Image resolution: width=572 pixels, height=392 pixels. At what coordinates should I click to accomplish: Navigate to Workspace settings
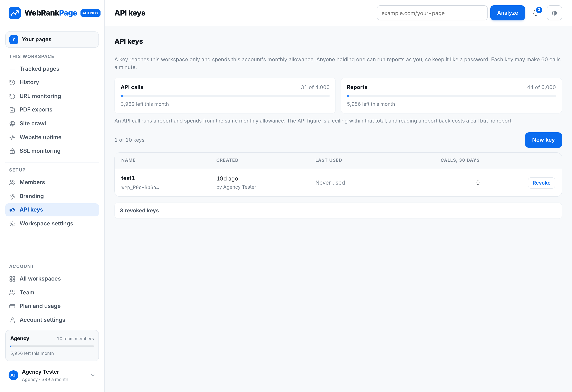pyautogui.click(x=52, y=224)
